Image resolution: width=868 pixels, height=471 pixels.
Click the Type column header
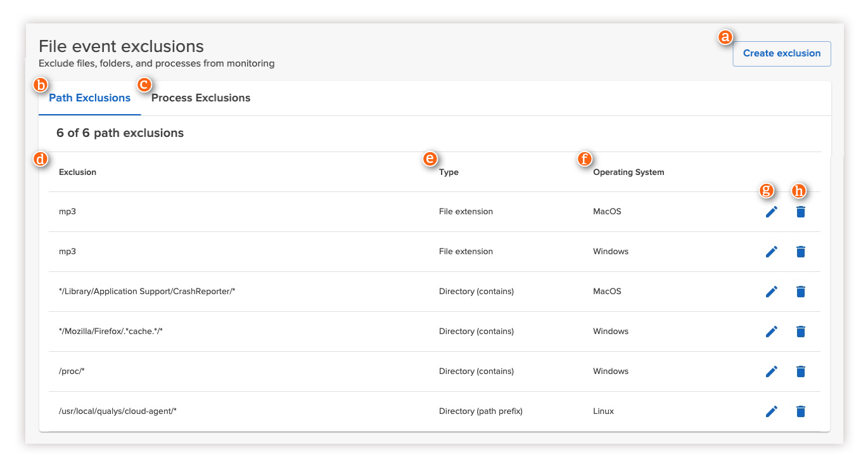(x=449, y=172)
